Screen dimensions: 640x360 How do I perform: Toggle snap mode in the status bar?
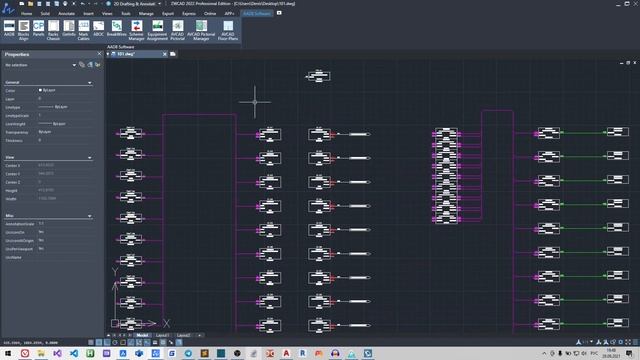[x=91, y=342]
